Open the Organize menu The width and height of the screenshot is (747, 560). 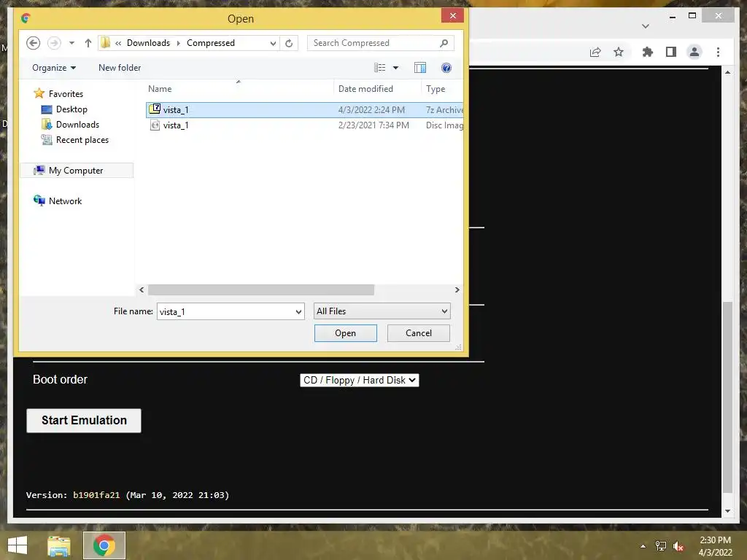point(54,68)
